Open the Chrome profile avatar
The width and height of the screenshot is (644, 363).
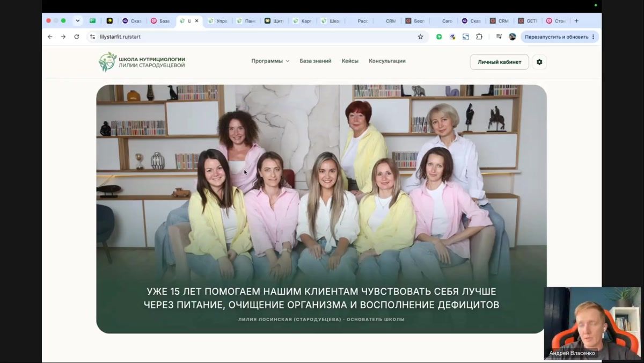pos(513,37)
